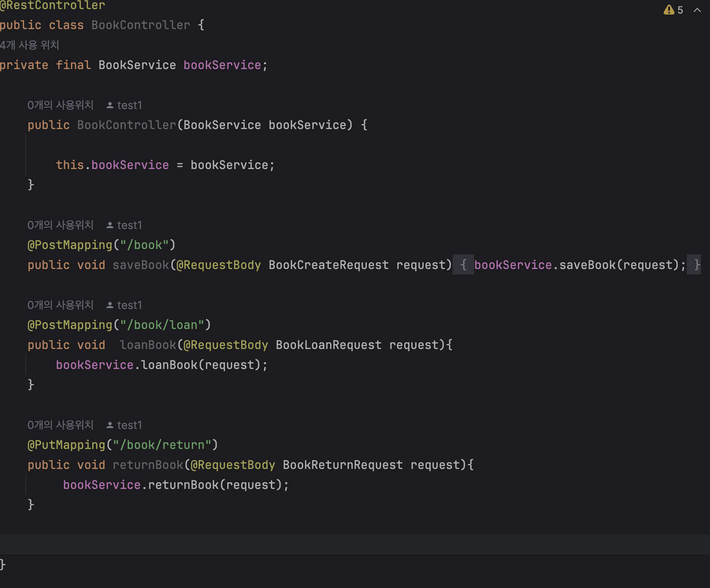Click closing brace of loanBook method
Screen dimensions: 710x588
coord(31,384)
